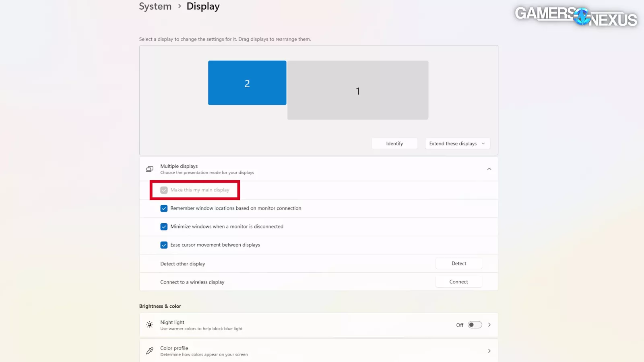
Task: Uncheck Remember window locations checkbox
Action: tap(164, 208)
